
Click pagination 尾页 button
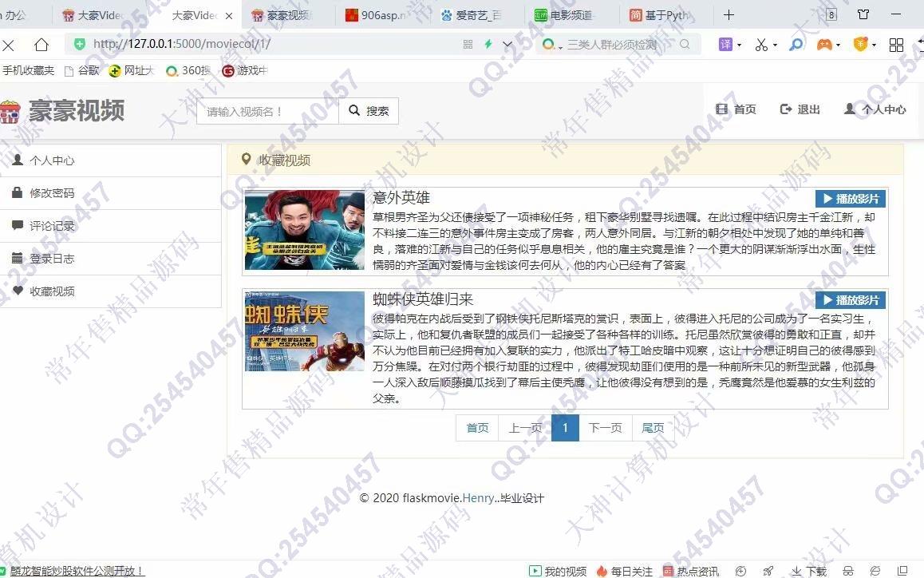pyautogui.click(x=653, y=428)
